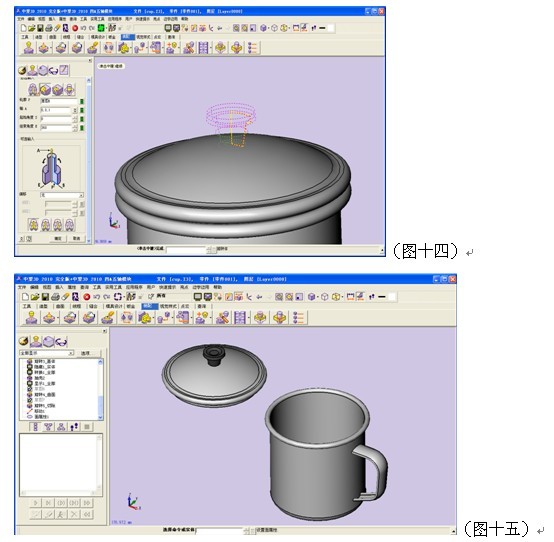554x542 pixels.
Task: Open sphere history-manager tab in 图十五 panel
Action: [x=23, y=341]
